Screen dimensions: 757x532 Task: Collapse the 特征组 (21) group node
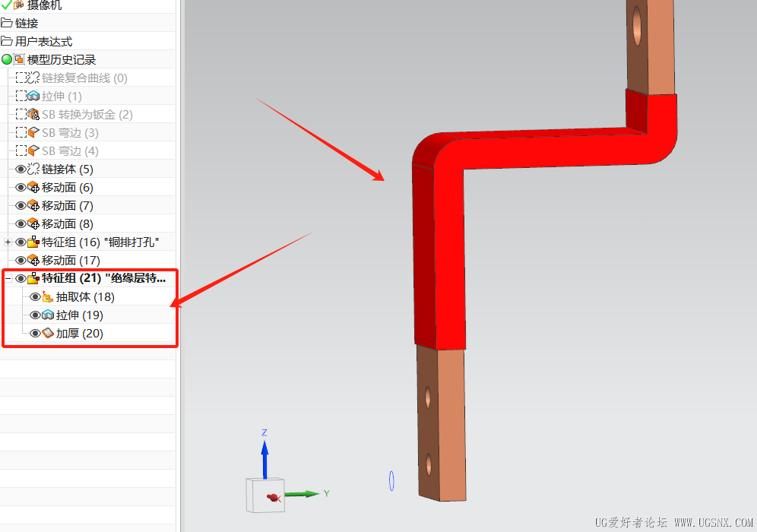[x=8, y=279]
